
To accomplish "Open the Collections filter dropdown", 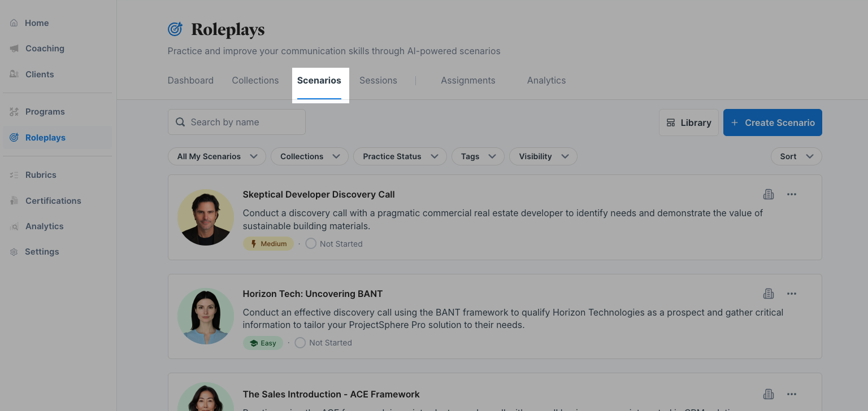I will (x=310, y=156).
